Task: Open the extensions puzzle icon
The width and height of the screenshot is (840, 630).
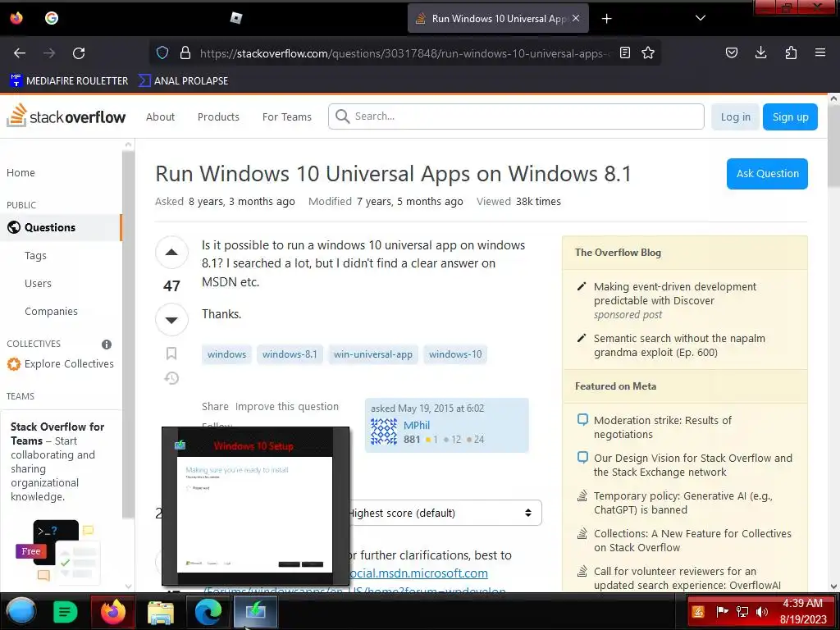Action: 791,52
